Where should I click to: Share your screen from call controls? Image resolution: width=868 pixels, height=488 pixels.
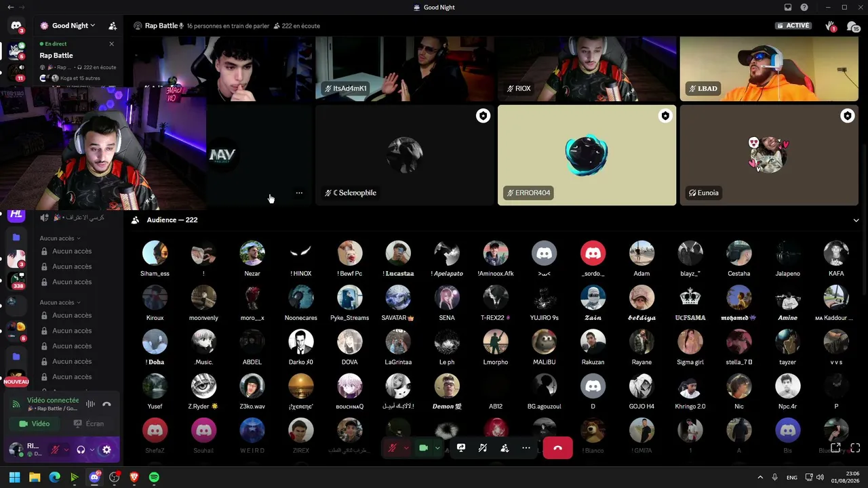[x=461, y=448]
